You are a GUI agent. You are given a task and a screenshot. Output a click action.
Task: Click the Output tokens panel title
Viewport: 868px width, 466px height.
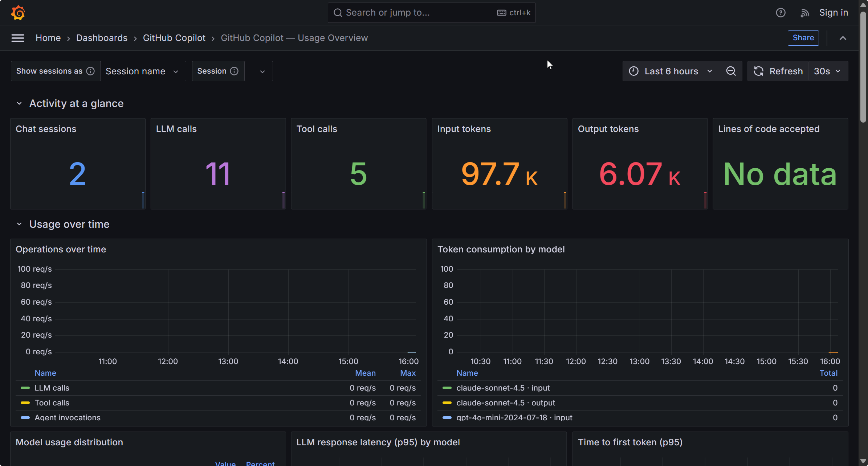click(x=608, y=129)
